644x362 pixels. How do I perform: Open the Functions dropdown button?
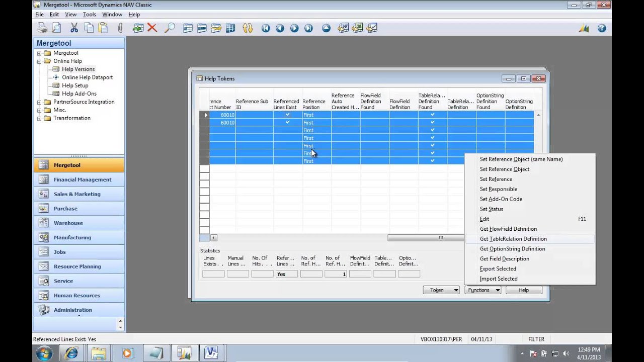[x=482, y=290]
